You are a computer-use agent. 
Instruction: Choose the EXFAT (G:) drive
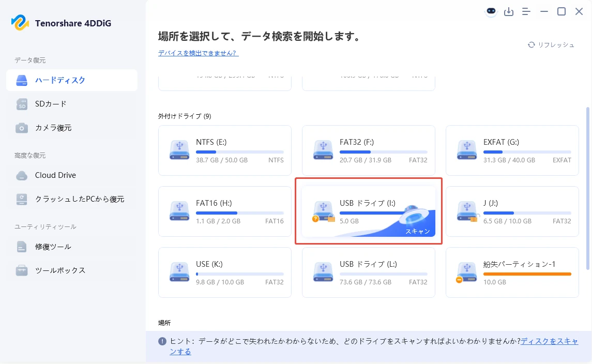coord(512,150)
